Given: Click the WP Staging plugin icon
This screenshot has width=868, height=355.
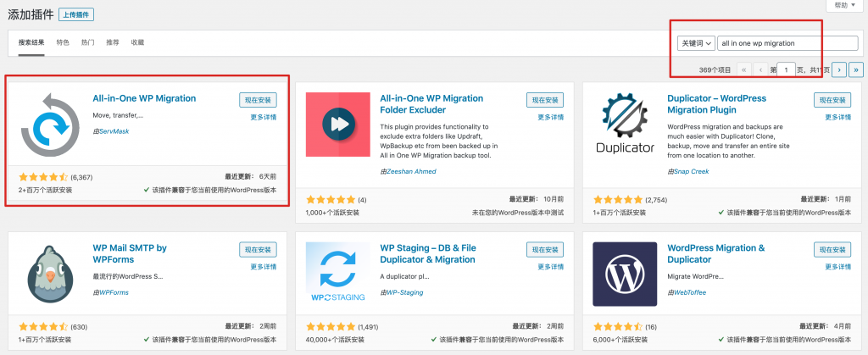Looking at the screenshot, I should tap(337, 274).
